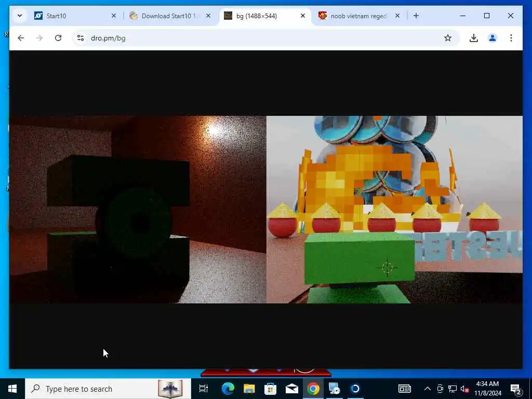This screenshot has height=399, width=532.
Task: Reload the dro.pm/bg page
Action: (58, 38)
